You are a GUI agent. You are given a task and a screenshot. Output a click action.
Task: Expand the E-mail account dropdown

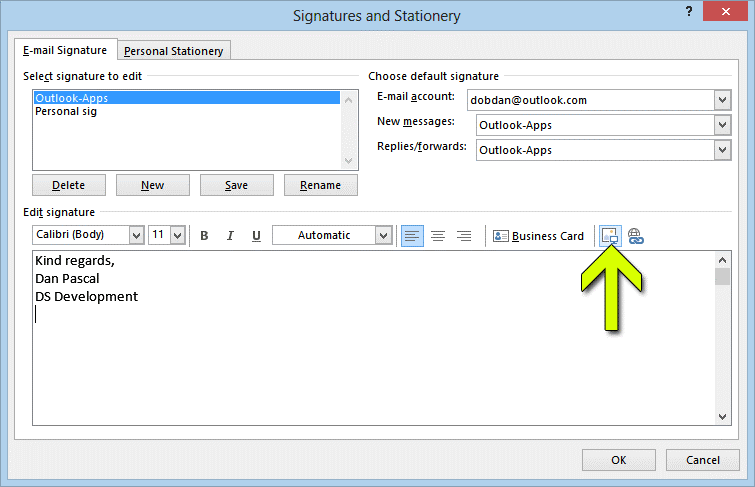coord(722,100)
